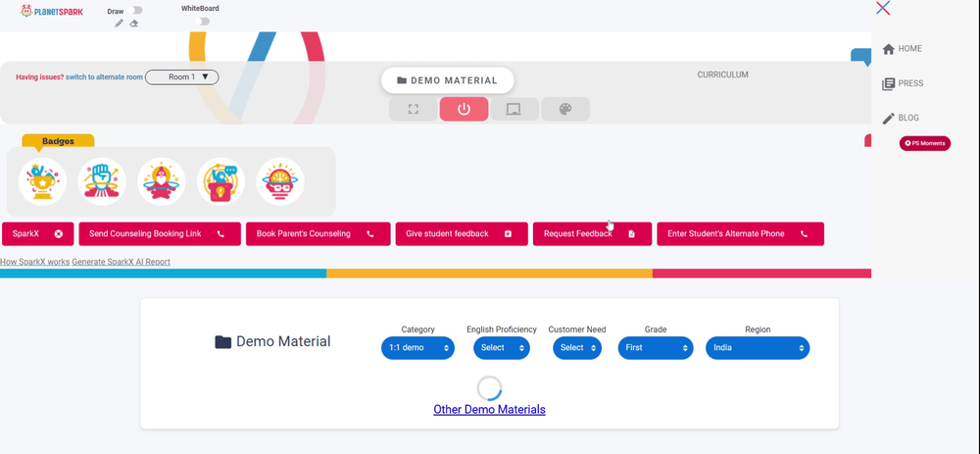Click Generate SparkX AI Report link
The image size is (980, 454).
click(122, 262)
